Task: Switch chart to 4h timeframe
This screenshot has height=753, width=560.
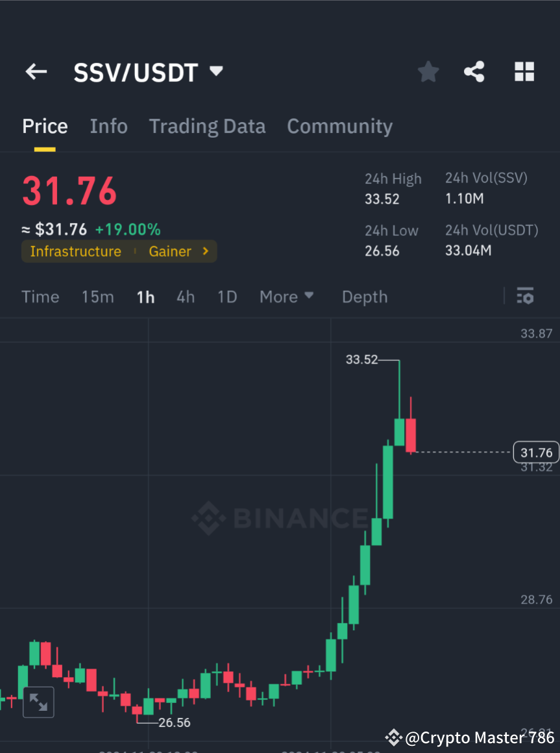Action: [x=186, y=297]
